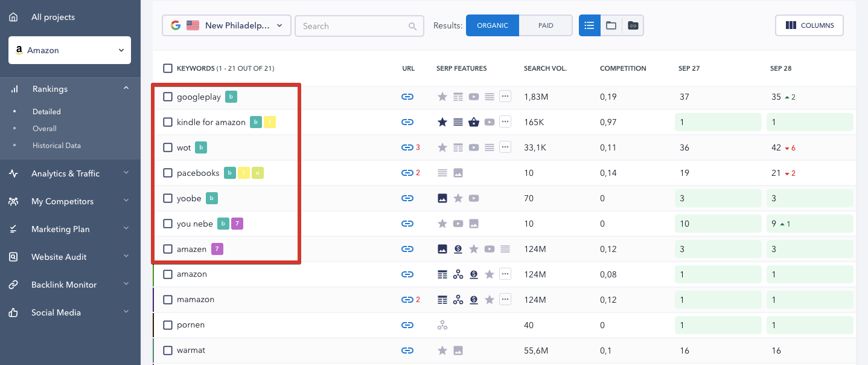868x365 pixels.
Task: Open the COLUMNS settings button
Action: 809,25
